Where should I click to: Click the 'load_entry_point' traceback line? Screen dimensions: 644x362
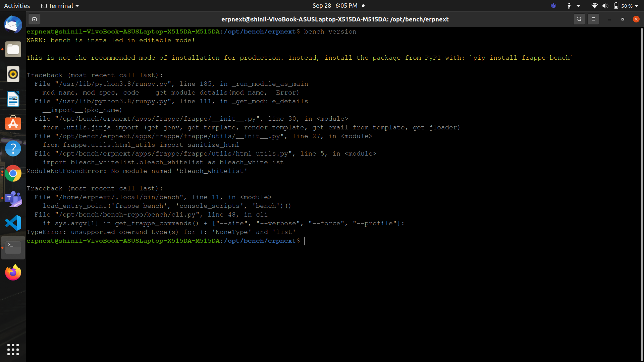point(167,206)
